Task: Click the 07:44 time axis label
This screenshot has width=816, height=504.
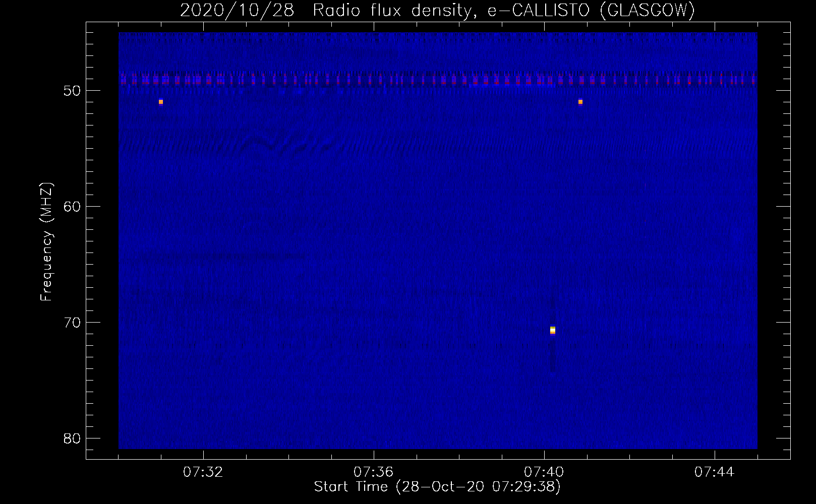Action: pos(714,472)
